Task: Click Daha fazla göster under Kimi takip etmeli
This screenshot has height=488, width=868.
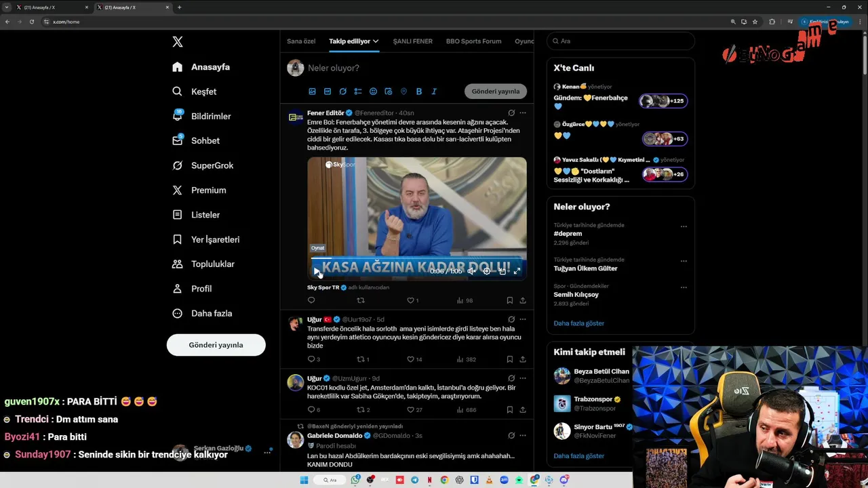Action: tap(578, 456)
